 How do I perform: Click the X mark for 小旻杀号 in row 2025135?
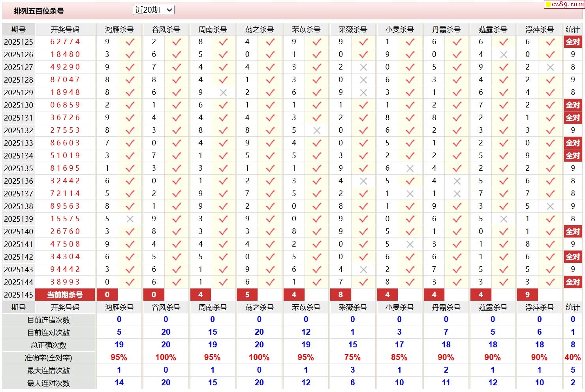pos(410,168)
